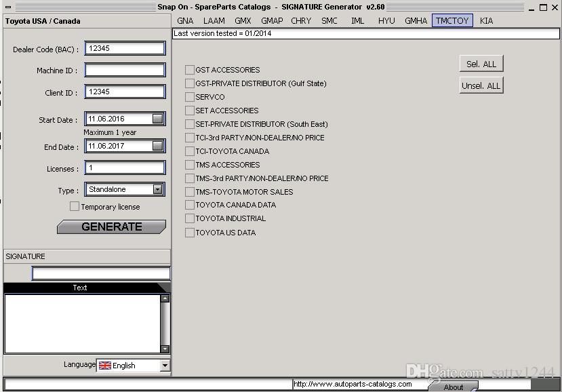Click the UK flag language icon
Image resolution: width=562 pixels, height=392 pixels.
pos(104,366)
